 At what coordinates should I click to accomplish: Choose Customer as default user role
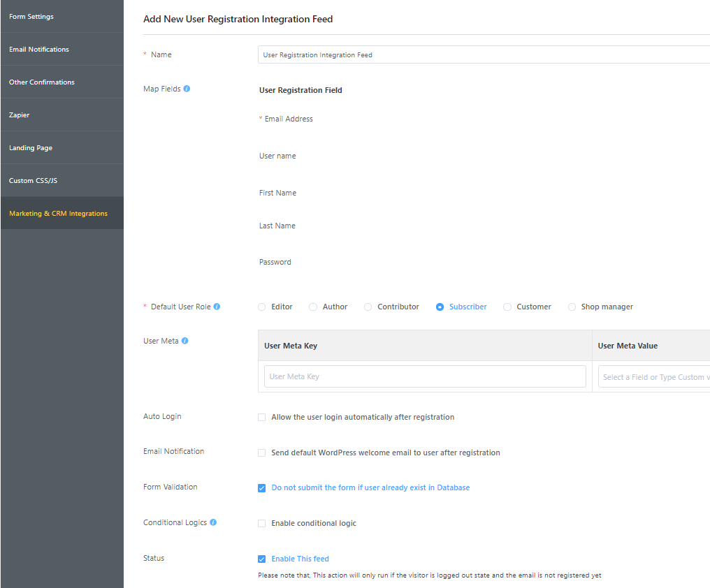pos(507,307)
